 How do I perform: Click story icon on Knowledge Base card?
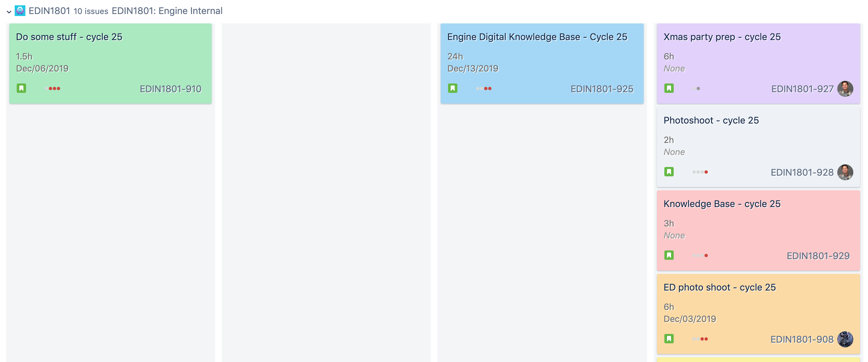pos(668,255)
